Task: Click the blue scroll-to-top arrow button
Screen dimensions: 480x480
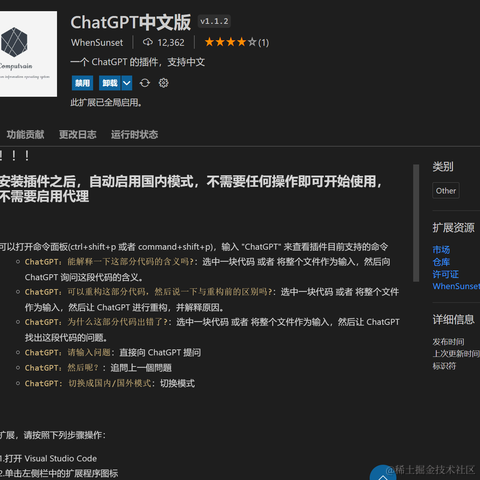Action: click(383, 473)
